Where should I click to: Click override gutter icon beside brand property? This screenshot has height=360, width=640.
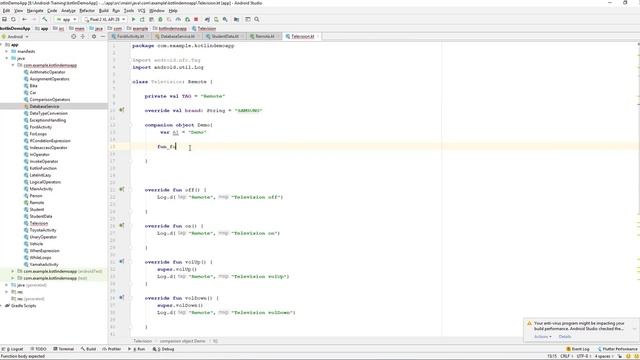[122, 110]
